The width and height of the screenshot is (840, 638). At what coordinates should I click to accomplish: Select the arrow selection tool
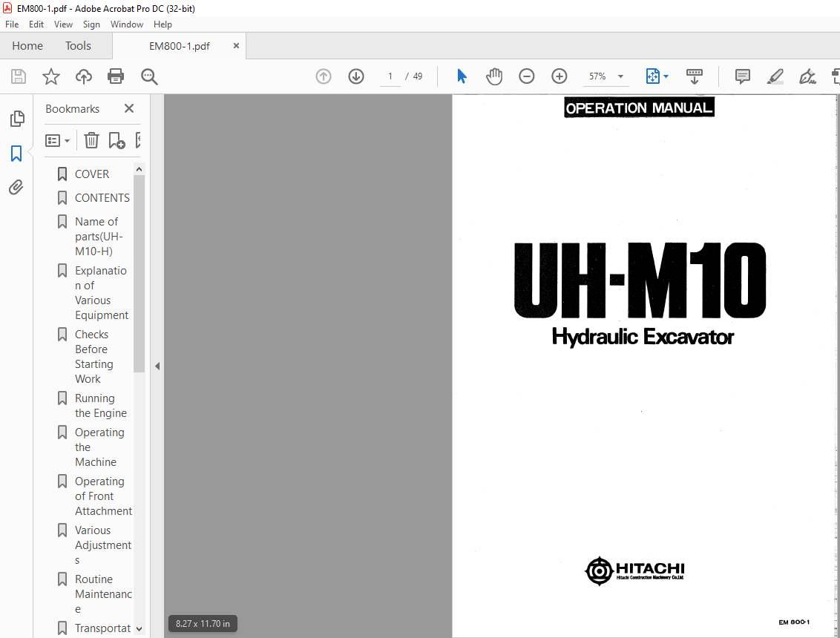coord(462,76)
